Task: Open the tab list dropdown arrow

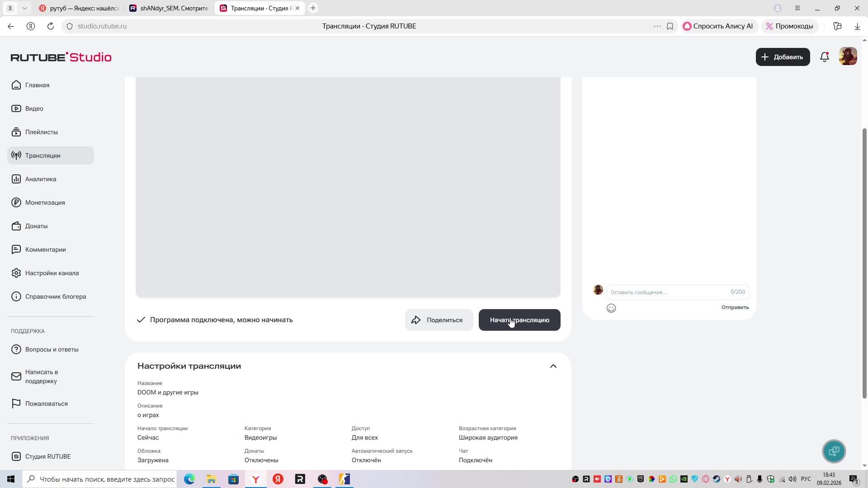Action: coord(24,8)
